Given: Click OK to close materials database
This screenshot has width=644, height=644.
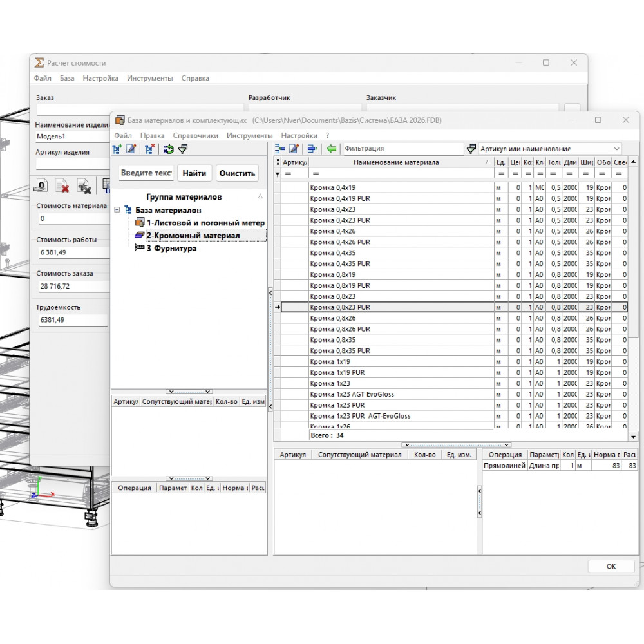Looking at the screenshot, I should pyautogui.click(x=611, y=566).
